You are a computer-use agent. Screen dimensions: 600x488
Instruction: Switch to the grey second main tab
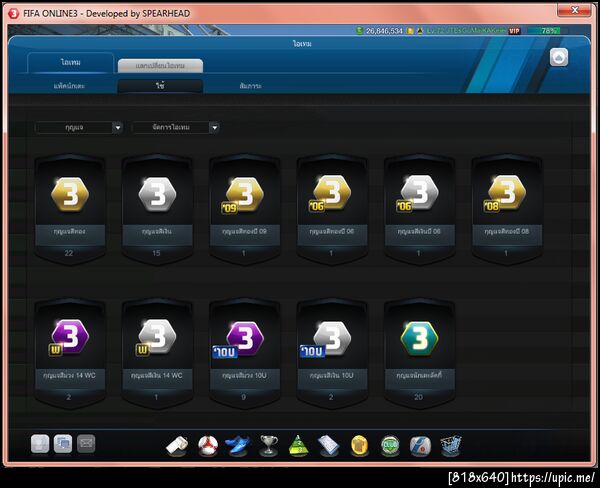tap(160, 66)
